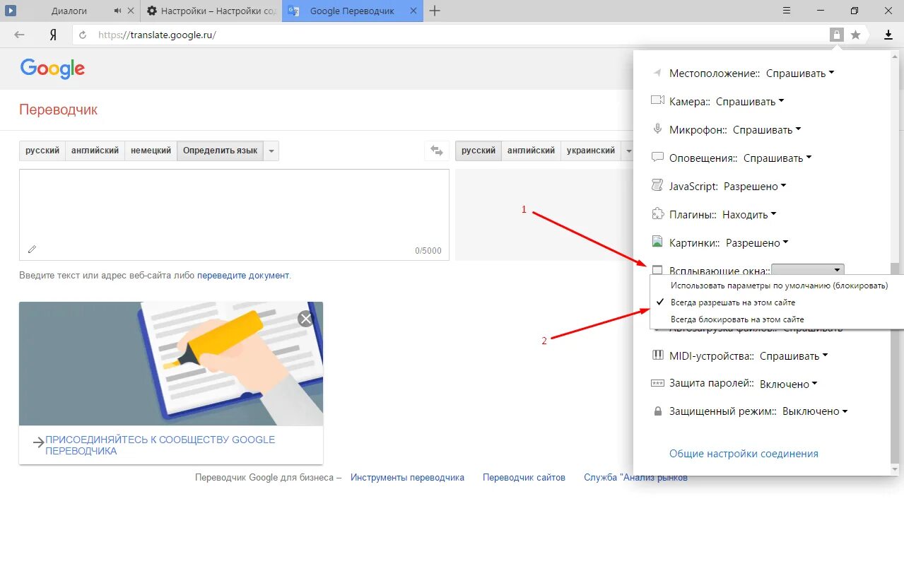Select source language немецкий
This screenshot has width=904, height=588.
(x=151, y=151)
